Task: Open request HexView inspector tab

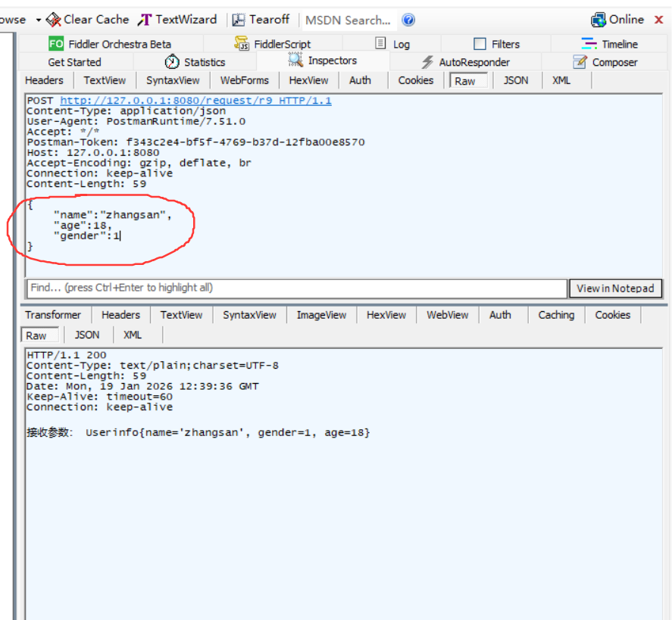Action: tap(308, 80)
